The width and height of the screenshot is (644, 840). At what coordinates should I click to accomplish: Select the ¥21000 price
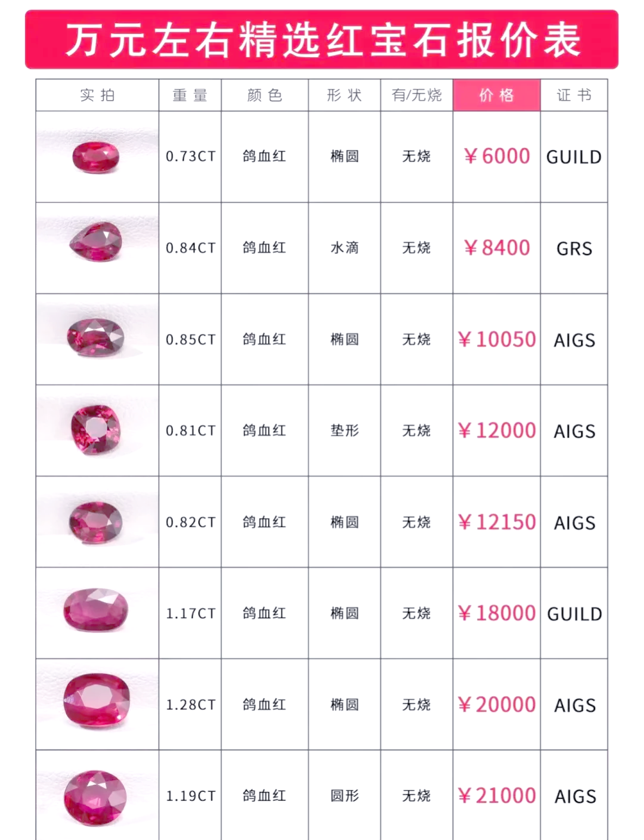(x=497, y=795)
